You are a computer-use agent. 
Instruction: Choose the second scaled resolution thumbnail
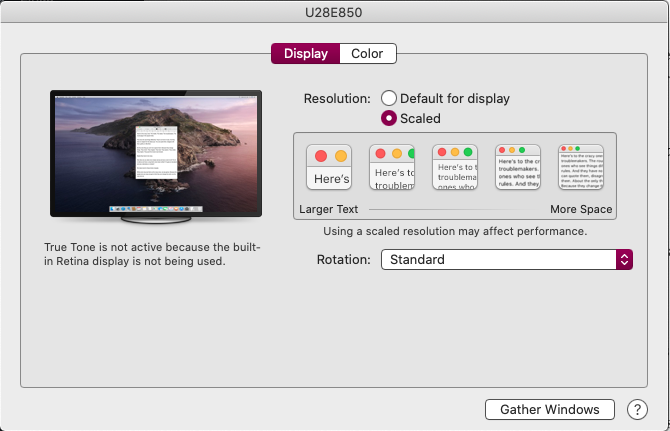click(392, 168)
